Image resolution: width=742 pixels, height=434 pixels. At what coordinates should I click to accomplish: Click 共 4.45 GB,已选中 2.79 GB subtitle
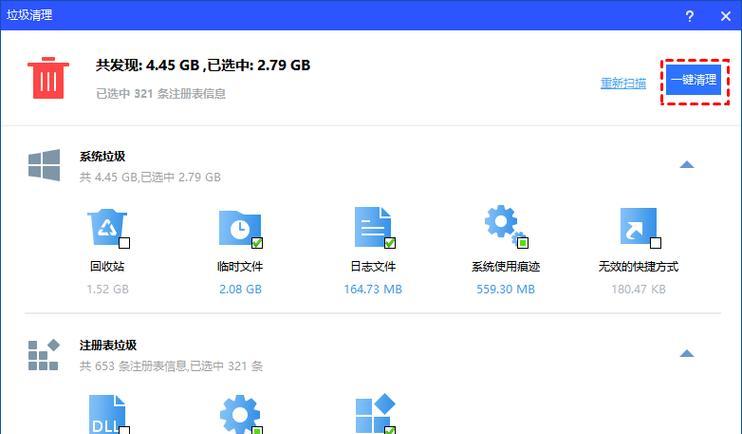(x=150, y=177)
